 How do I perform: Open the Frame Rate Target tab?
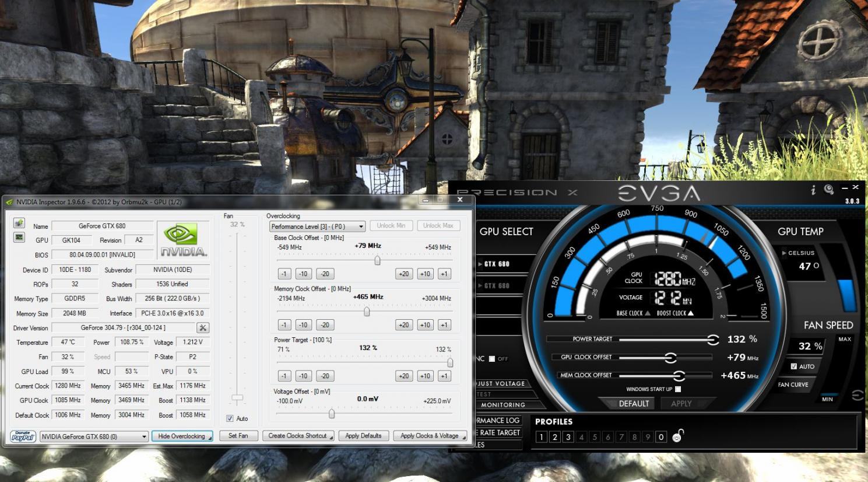(498, 432)
